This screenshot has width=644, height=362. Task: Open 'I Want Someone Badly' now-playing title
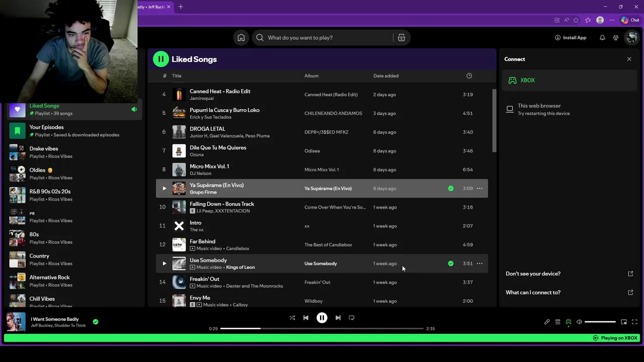tap(55, 319)
